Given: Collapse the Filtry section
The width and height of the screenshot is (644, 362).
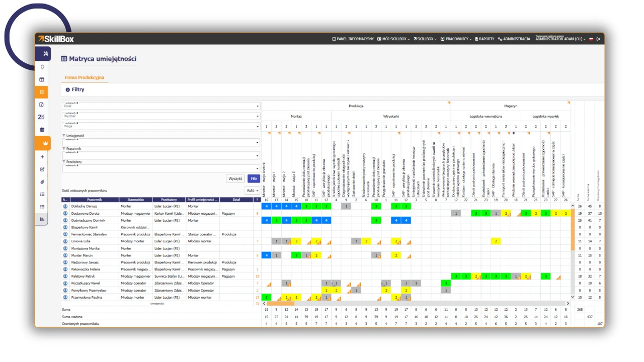Looking at the screenshot, I should [x=75, y=89].
